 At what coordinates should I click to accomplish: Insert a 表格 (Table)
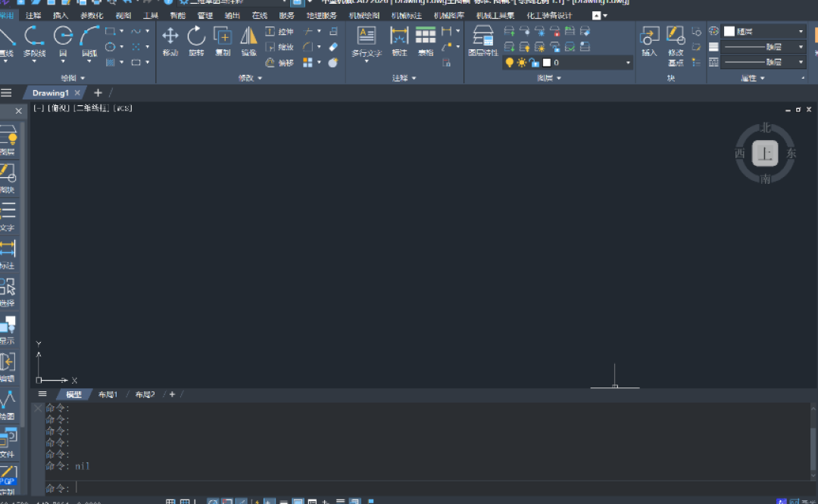point(425,41)
